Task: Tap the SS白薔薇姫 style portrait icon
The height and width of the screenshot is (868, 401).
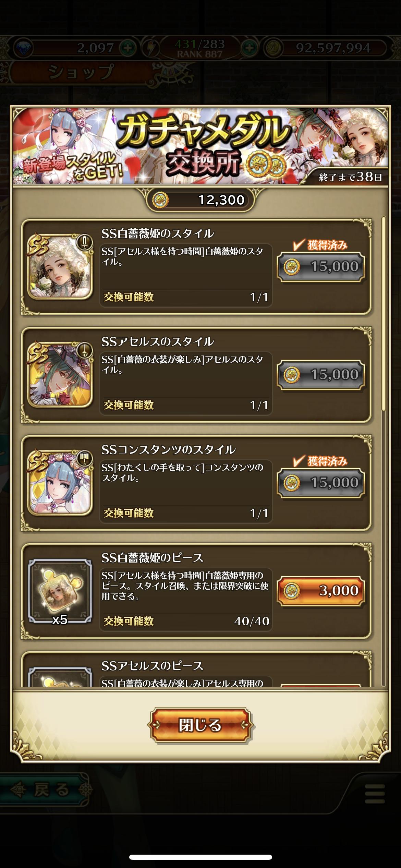Action: pos(60,266)
